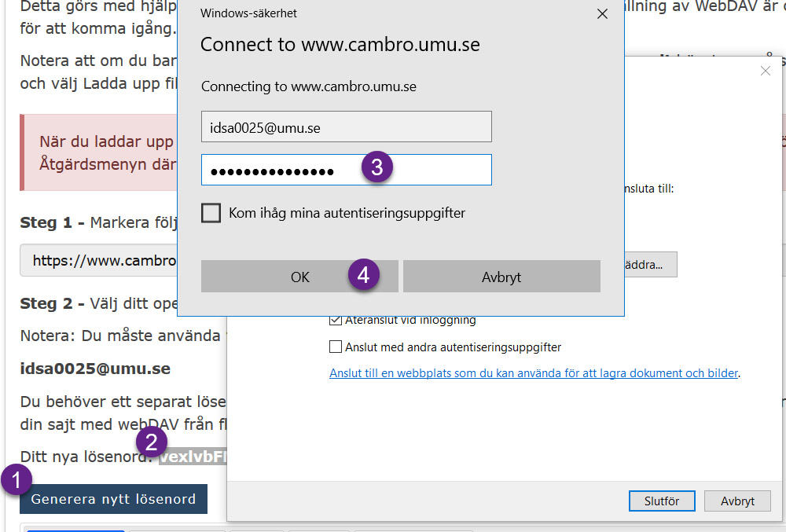Close the Windows-säkerhet dialog

click(x=603, y=13)
